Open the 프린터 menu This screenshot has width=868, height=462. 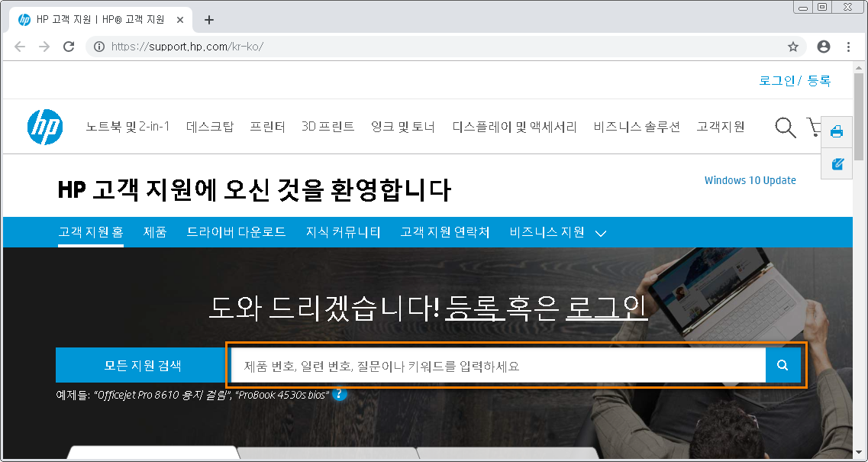click(x=267, y=127)
